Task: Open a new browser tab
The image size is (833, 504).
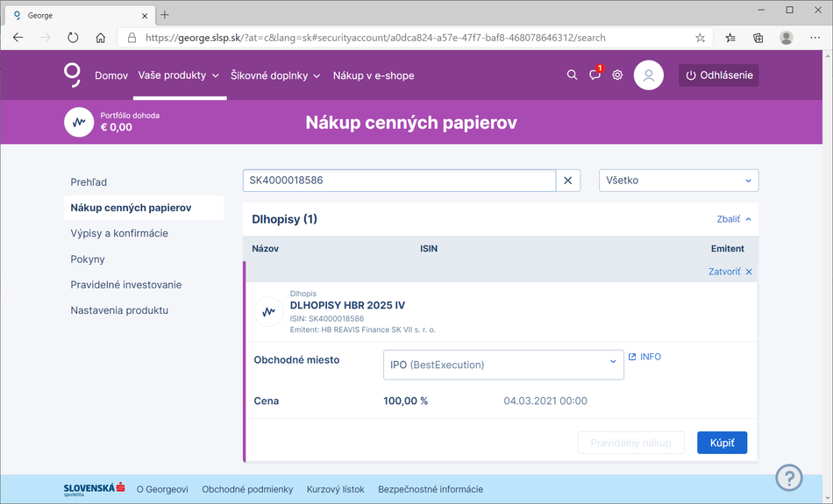Action: (x=165, y=15)
